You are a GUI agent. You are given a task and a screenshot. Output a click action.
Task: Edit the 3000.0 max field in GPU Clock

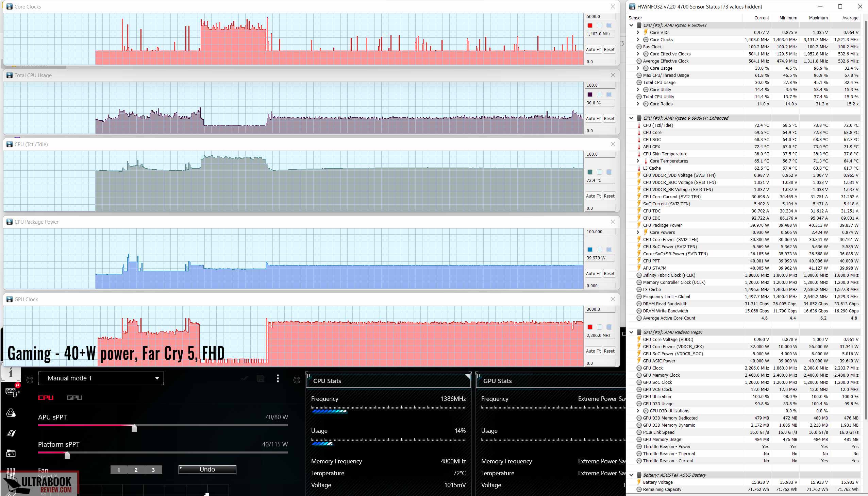coord(600,309)
